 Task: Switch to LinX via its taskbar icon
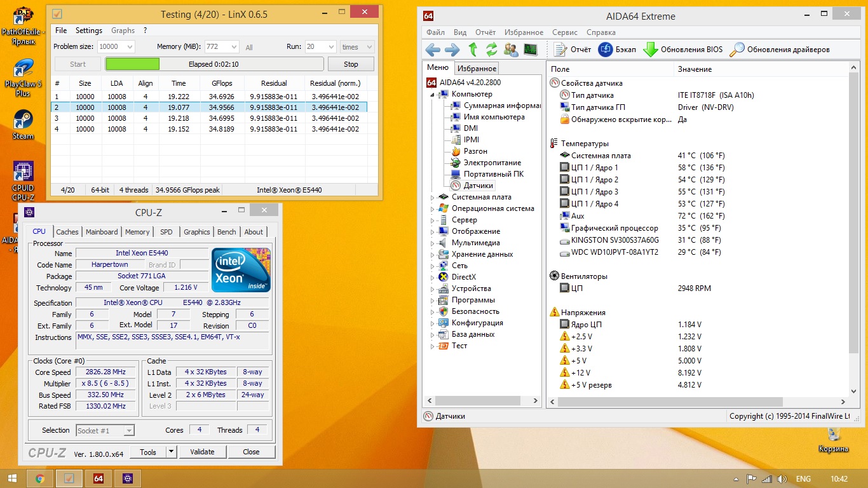click(x=69, y=478)
